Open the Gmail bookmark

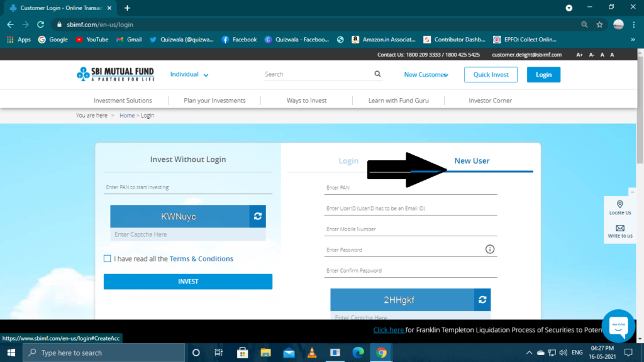[129, 40]
